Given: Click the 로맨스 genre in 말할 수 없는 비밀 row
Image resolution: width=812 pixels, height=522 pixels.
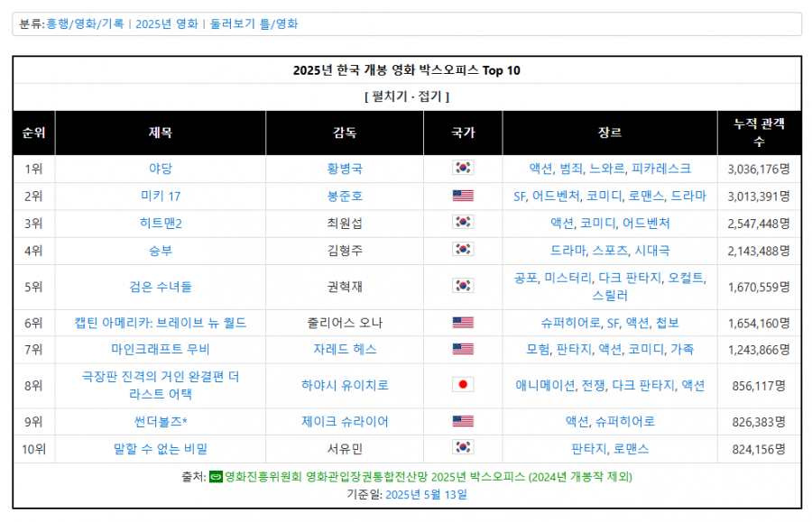Looking at the screenshot, I should (632, 449).
